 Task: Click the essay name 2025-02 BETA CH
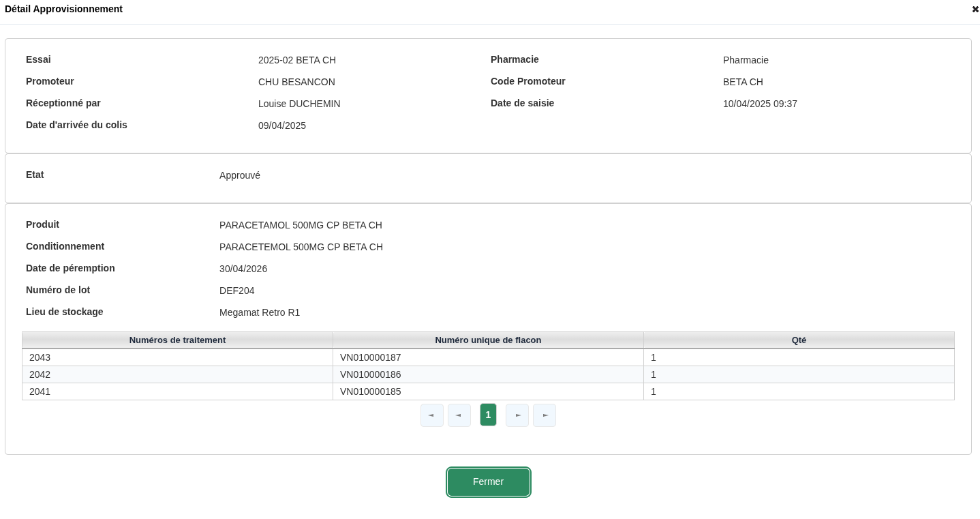(x=297, y=60)
